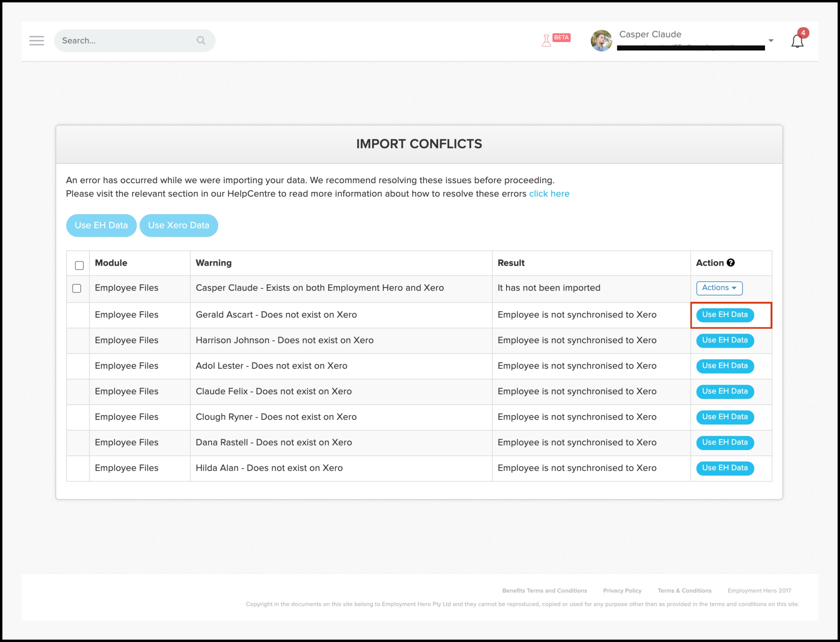Open the BETA lab flask icon
This screenshot has width=840, height=642.
click(546, 40)
